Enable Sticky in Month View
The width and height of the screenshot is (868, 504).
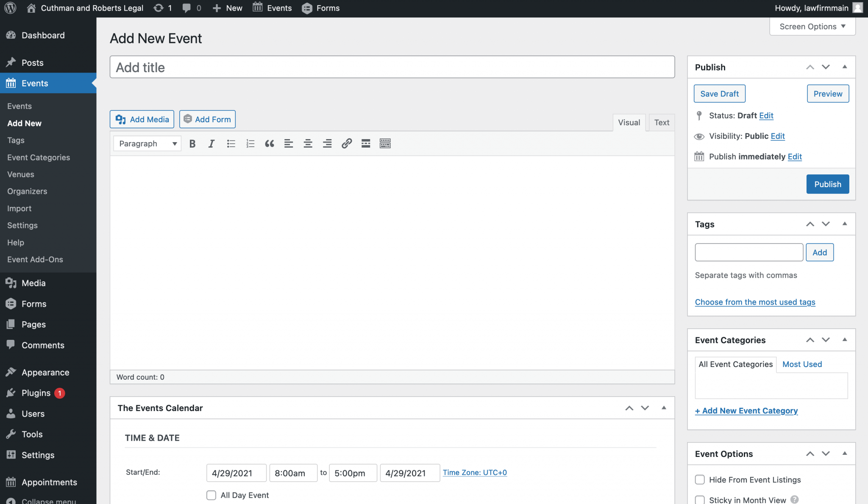click(700, 500)
